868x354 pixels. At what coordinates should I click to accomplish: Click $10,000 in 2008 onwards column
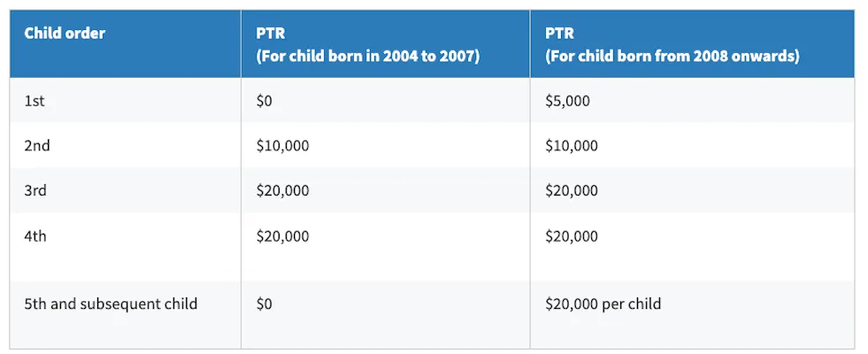coord(572,146)
